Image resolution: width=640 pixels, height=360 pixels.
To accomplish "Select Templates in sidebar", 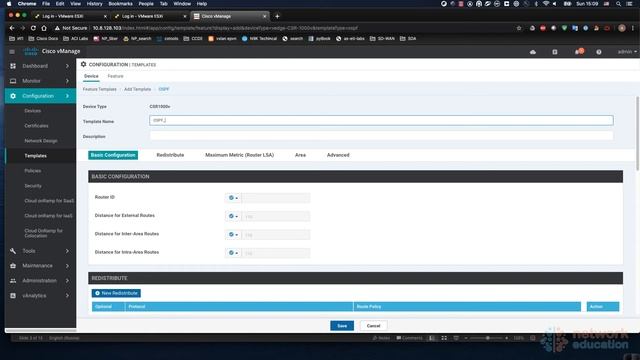I will pyautogui.click(x=36, y=156).
